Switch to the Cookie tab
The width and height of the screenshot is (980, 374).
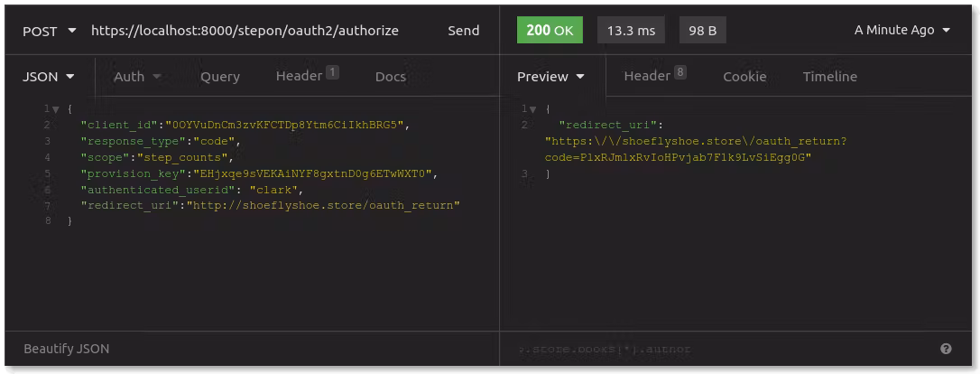744,77
